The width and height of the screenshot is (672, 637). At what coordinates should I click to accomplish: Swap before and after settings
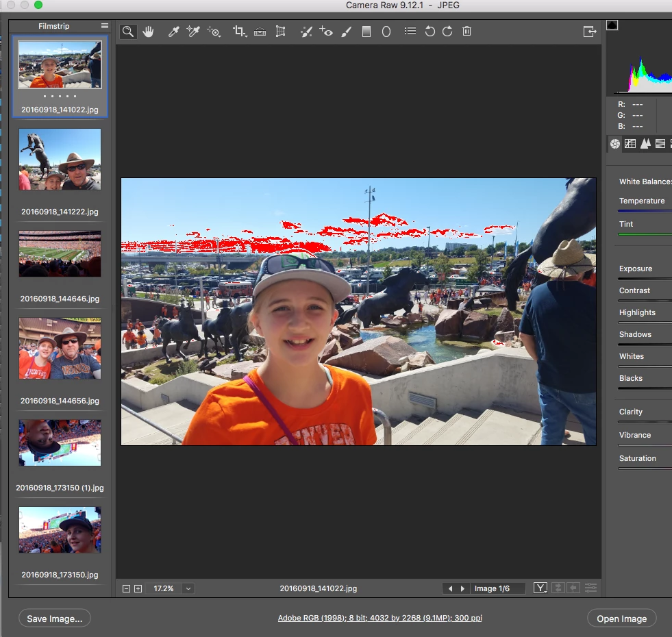[x=558, y=588]
